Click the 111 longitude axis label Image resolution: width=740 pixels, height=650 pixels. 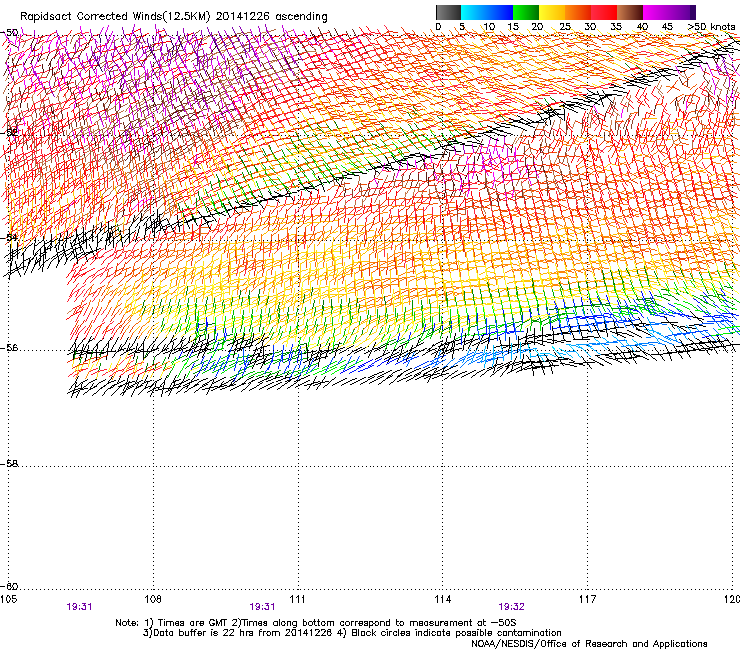pyautogui.click(x=297, y=599)
